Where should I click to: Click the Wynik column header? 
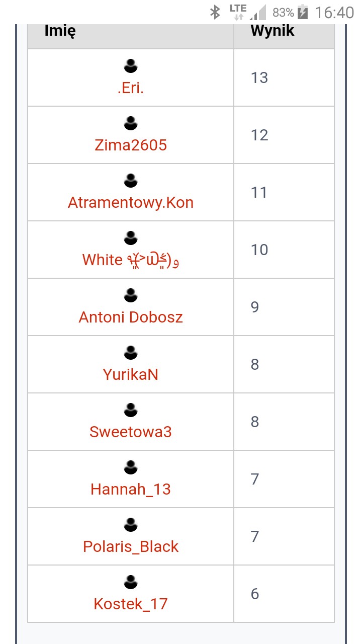[x=273, y=31]
